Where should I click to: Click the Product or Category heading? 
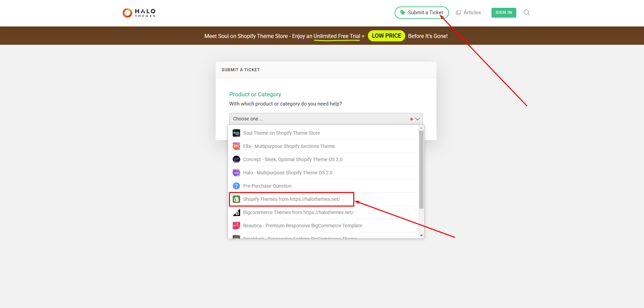pyautogui.click(x=255, y=94)
